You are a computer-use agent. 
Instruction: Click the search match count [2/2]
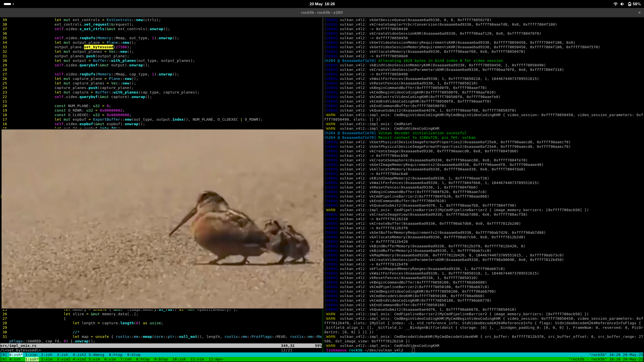[x=287, y=350]
